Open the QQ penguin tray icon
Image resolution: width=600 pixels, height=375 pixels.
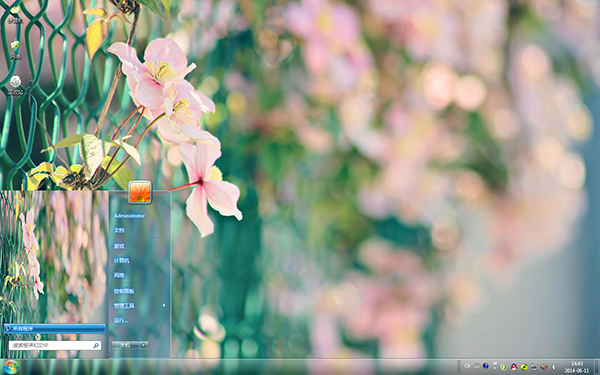[x=514, y=367]
